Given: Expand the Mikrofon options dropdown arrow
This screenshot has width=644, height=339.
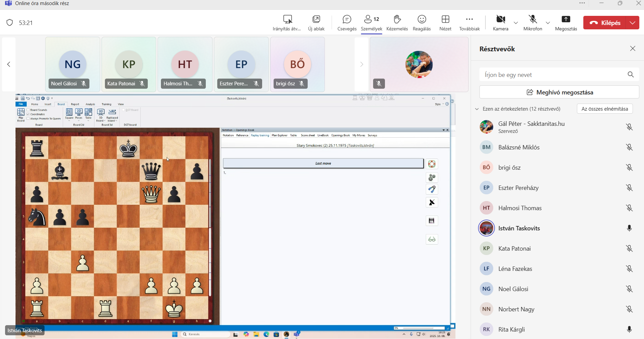Looking at the screenshot, I should click(548, 23).
